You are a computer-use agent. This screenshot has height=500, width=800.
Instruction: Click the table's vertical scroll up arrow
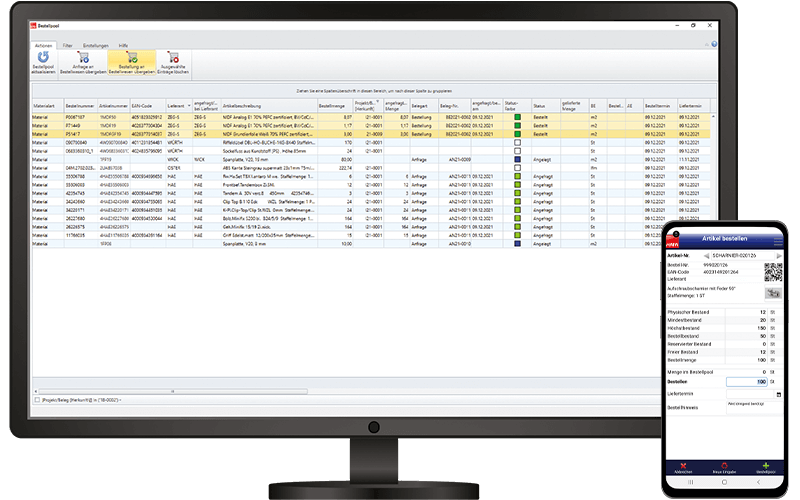click(x=713, y=117)
